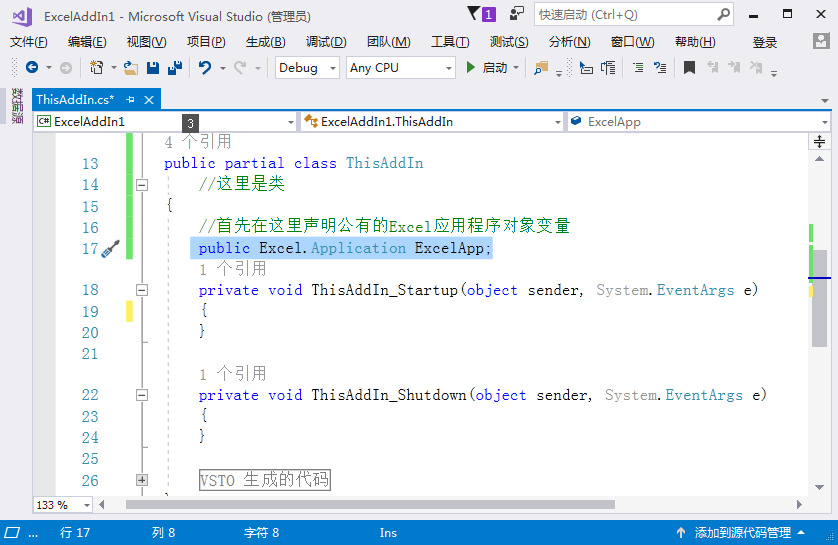Click the feedback icon next to notifications
Viewport: 838px width, 545px height.
coord(516,13)
